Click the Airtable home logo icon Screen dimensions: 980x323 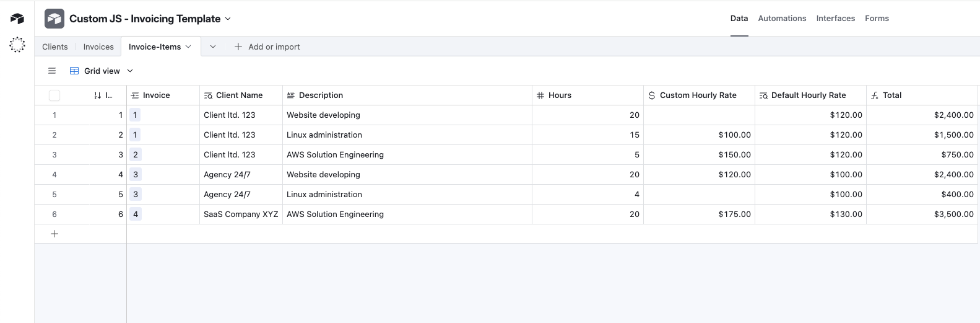(17, 19)
